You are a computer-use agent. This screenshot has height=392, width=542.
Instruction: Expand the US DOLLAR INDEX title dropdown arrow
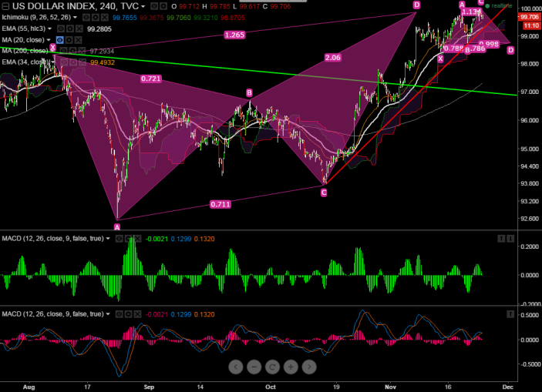tap(143, 7)
